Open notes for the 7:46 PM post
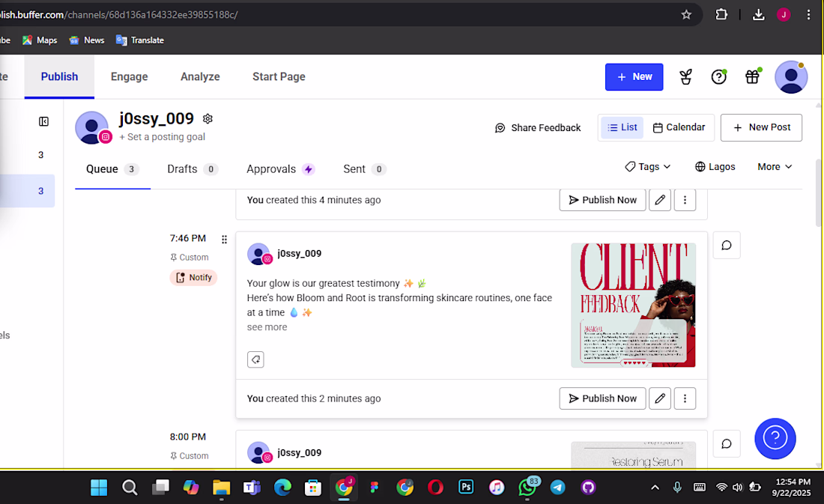The image size is (824, 504). click(x=727, y=246)
